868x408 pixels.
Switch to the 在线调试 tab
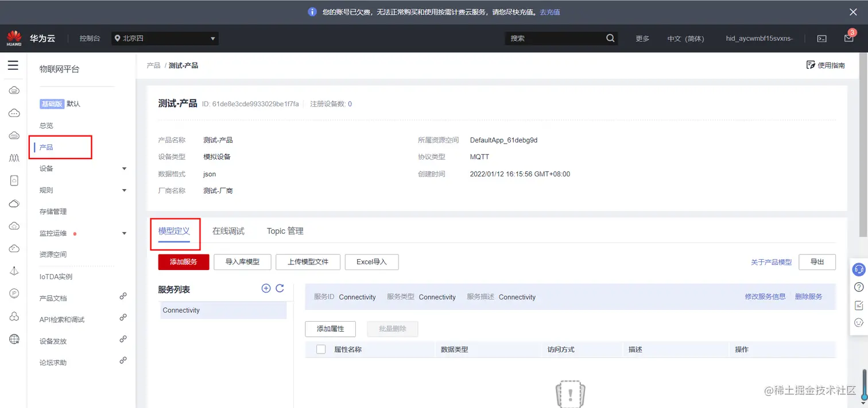click(x=230, y=230)
